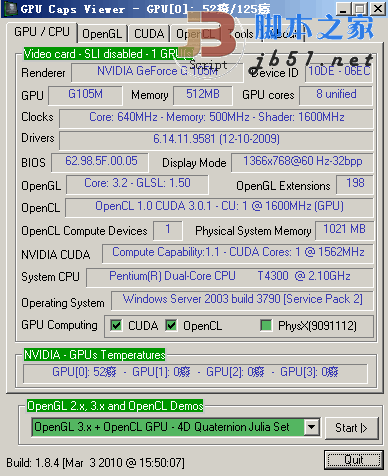This screenshot has height=476, width=388.
Task: Click the Renderer field NVIDIA GeForce G 105M
Action: click(157, 72)
